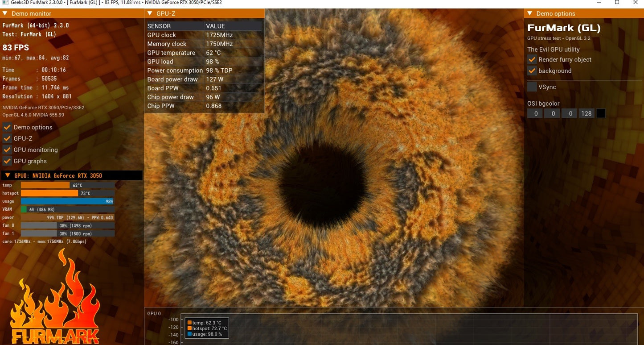Uncheck the Demo options checkbox in Demo monitor

(x=7, y=127)
